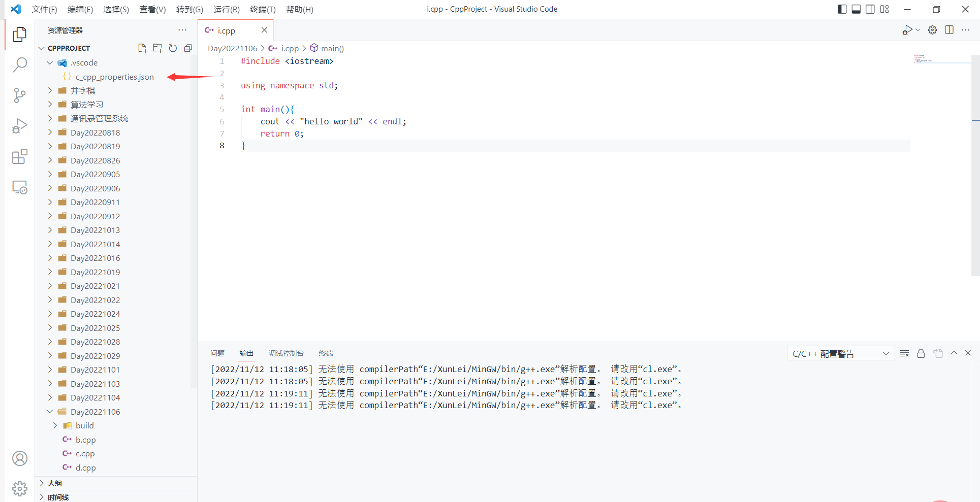Switch to the 调试控制台 panel tab

286,353
